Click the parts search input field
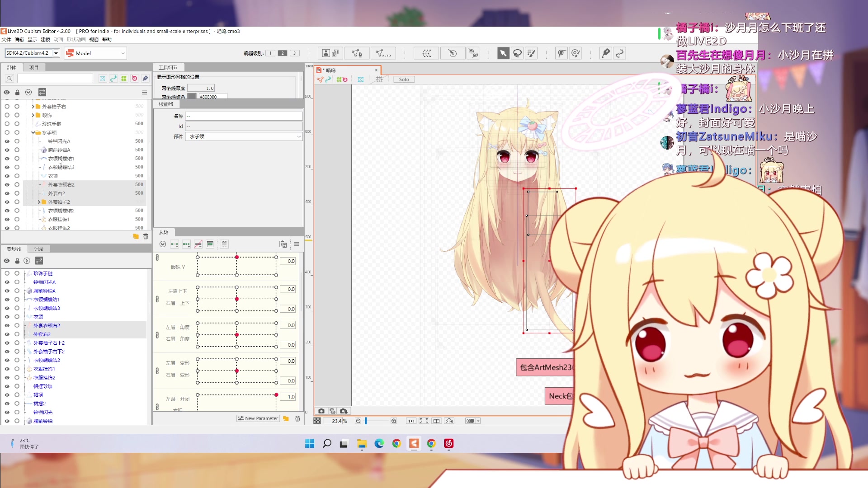The height and width of the screenshot is (488, 868). click(x=55, y=79)
